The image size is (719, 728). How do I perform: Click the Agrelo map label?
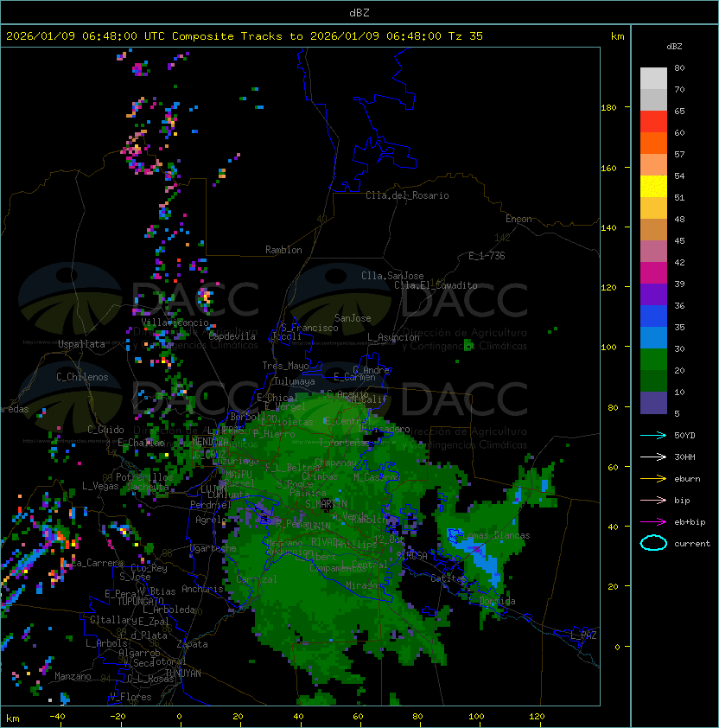pyautogui.click(x=210, y=520)
